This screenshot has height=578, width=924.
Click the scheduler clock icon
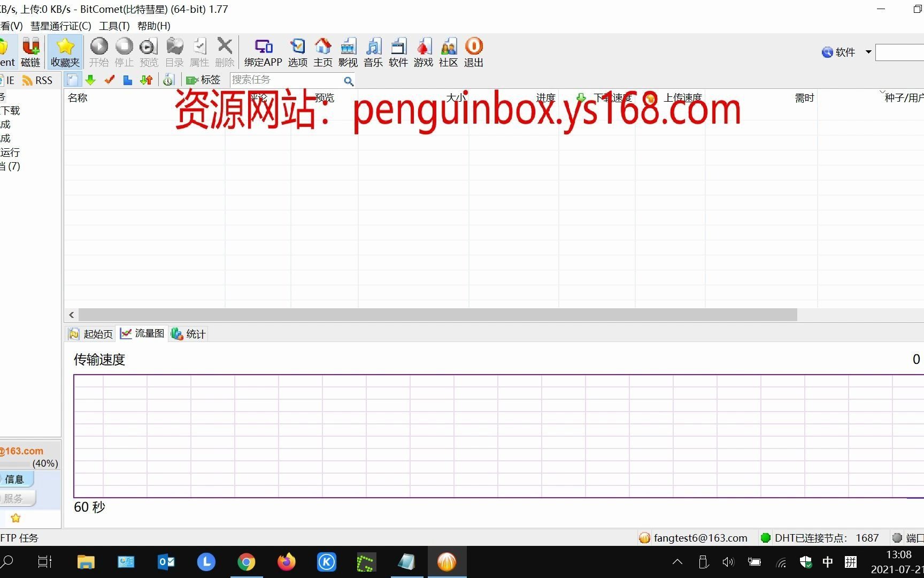(168, 80)
